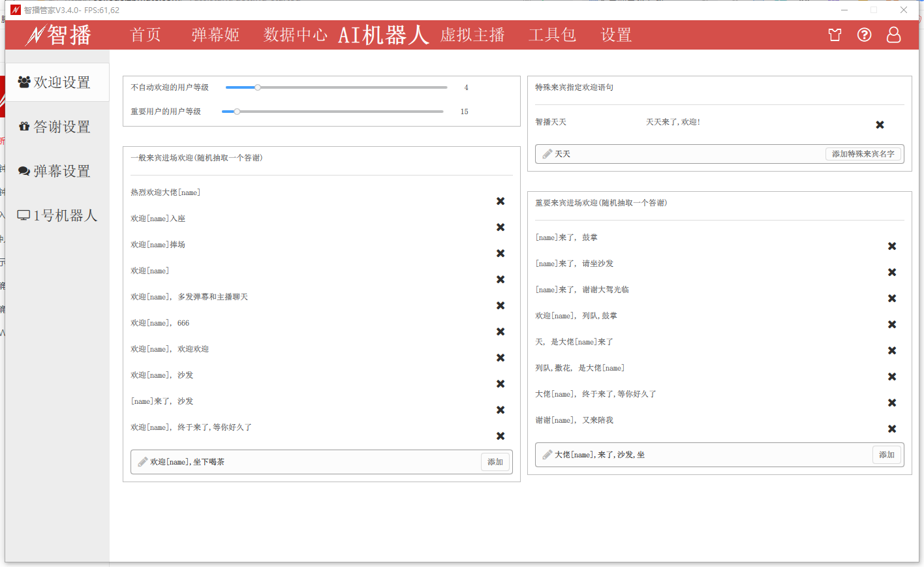Select the AI机器人 tab
The height and width of the screenshot is (567, 924).
point(384,35)
